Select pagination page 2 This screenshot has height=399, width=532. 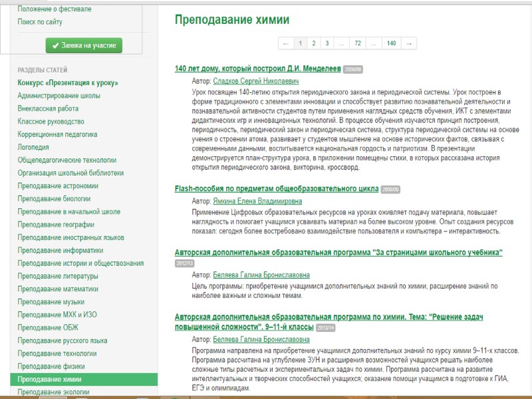tap(313, 43)
